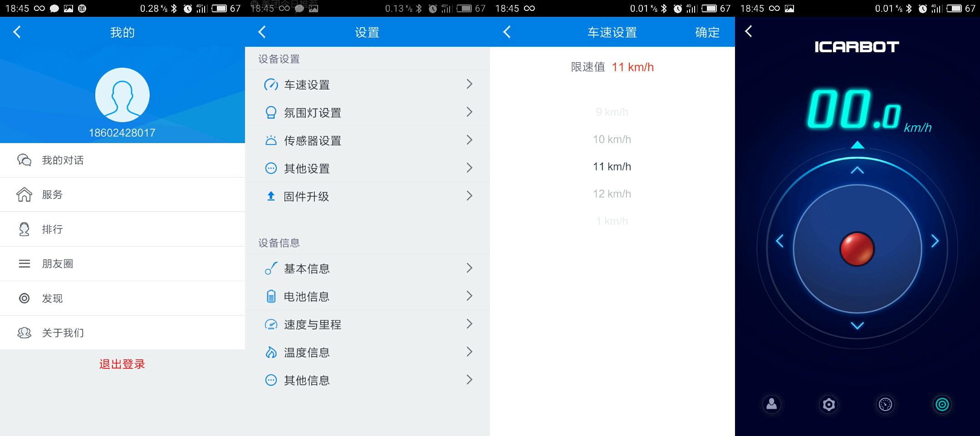980x436 pixels.
Task: Select 12 km/h in the speed picker
Action: (x=612, y=193)
